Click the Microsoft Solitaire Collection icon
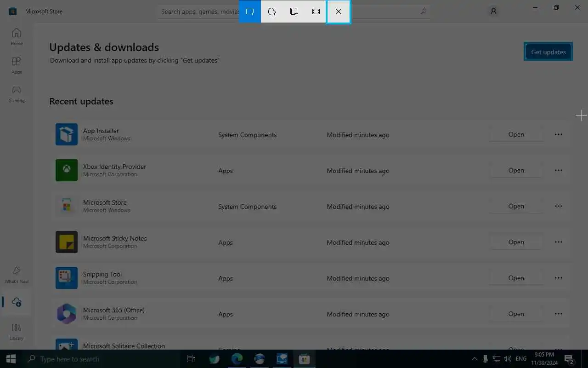Screen dimensions: 588x368 67,344
